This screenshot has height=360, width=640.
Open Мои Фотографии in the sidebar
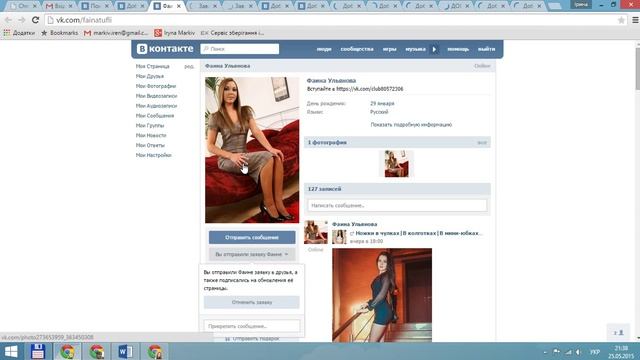click(156, 86)
